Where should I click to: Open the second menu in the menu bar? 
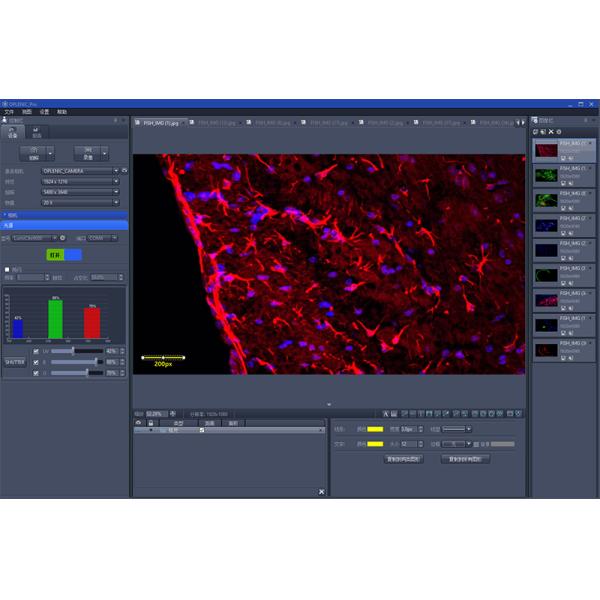click(26, 112)
